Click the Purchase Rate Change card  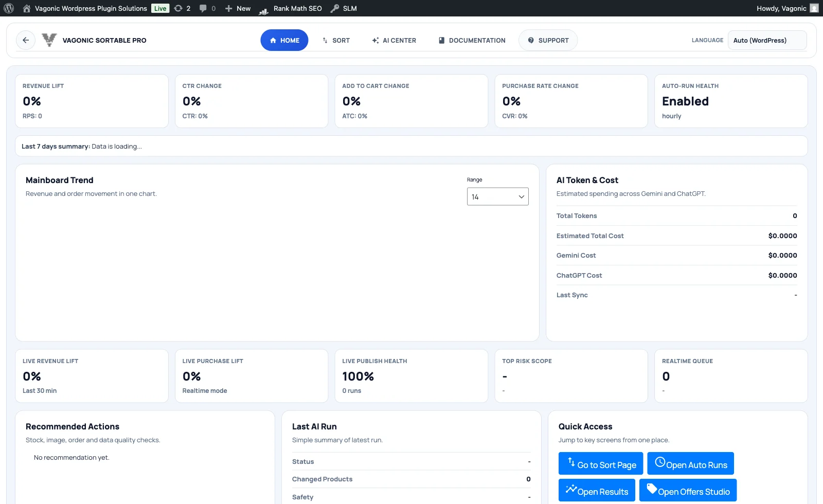[x=571, y=101]
